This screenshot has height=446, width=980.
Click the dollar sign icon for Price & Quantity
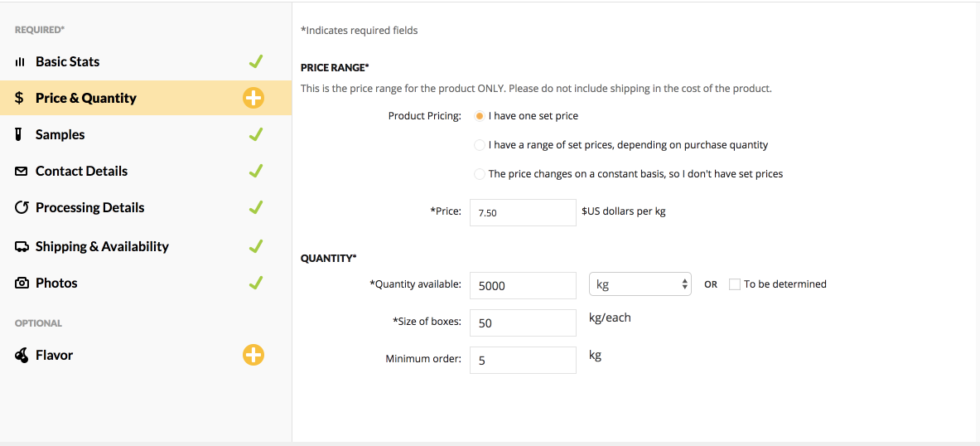coord(20,98)
